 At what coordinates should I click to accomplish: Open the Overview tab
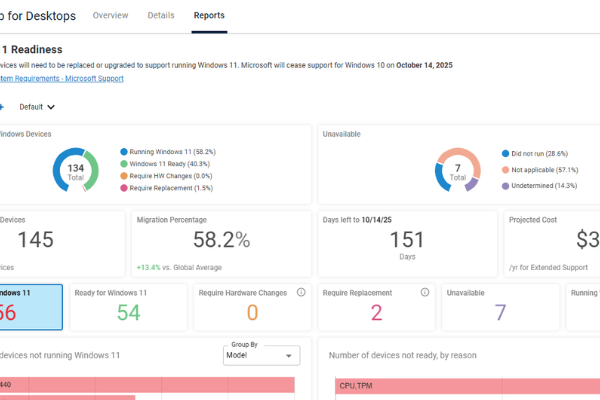tap(110, 15)
